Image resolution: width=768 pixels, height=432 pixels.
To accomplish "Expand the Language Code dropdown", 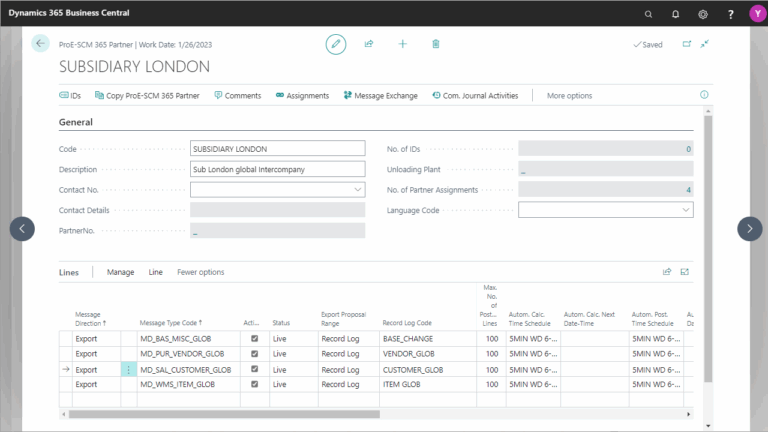I will click(686, 210).
